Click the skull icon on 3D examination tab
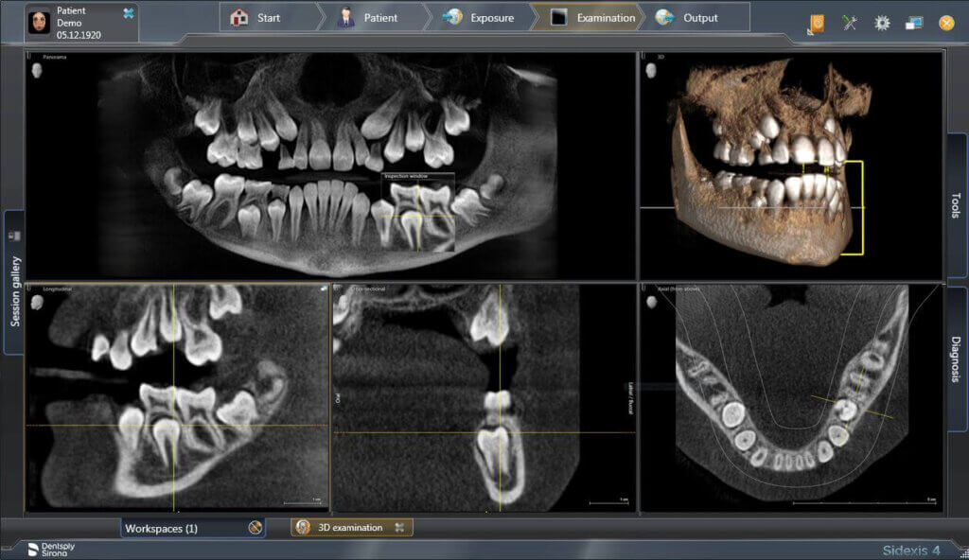 coord(303,527)
